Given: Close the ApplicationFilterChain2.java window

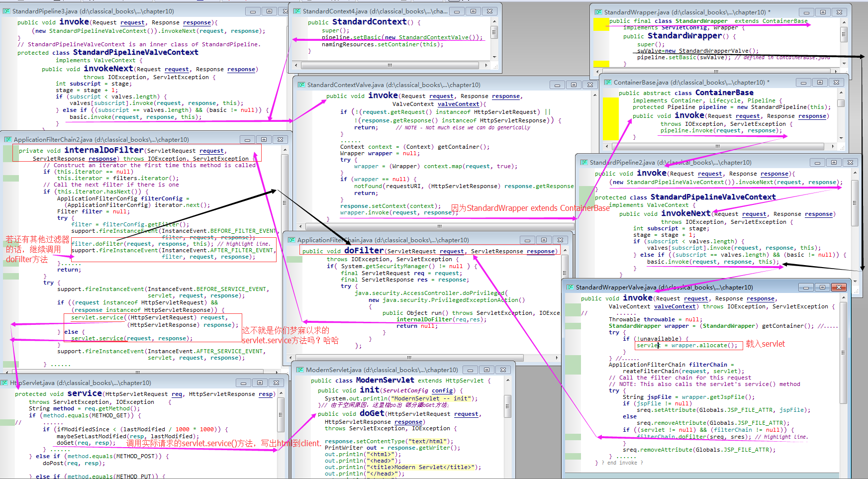Looking at the screenshot, I should tap(280, 139).
